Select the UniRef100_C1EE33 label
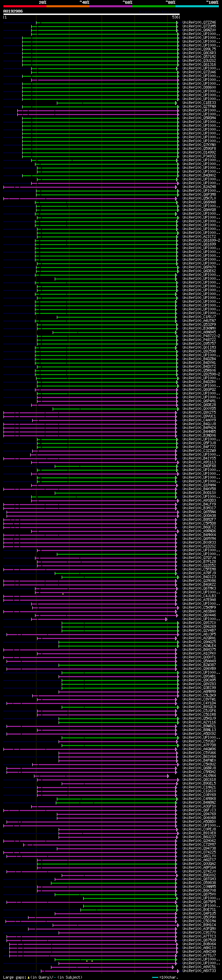This screenshot has width=222, height=980. (199, 103)
